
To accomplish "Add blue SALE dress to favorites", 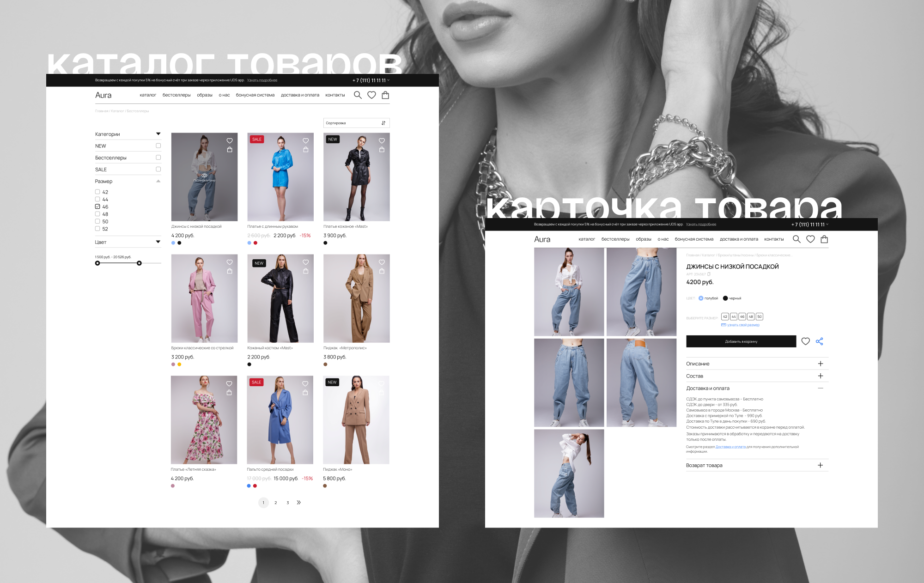I will [305, 141].
